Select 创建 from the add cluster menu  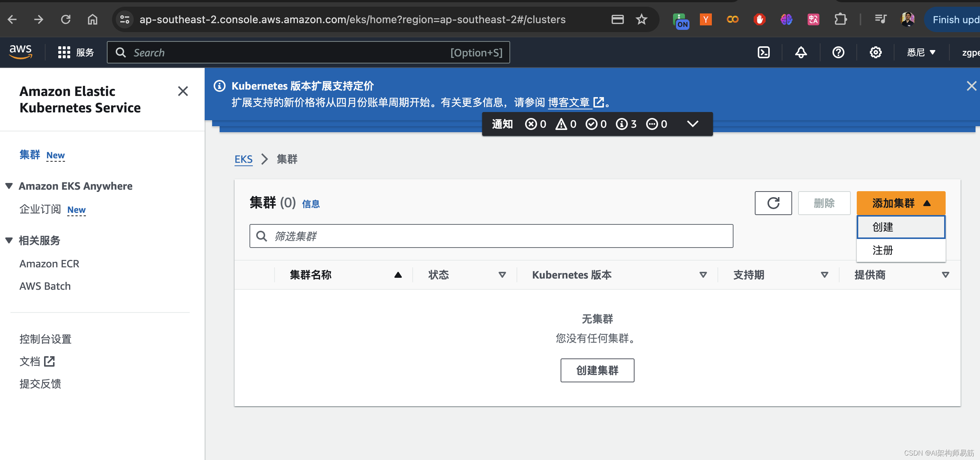point(900,227)
